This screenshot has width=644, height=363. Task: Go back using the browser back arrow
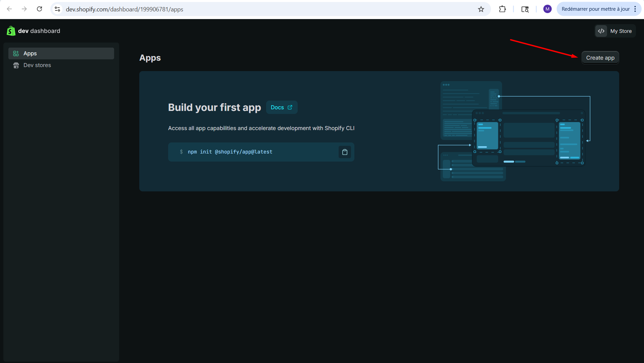pos(9,9)
